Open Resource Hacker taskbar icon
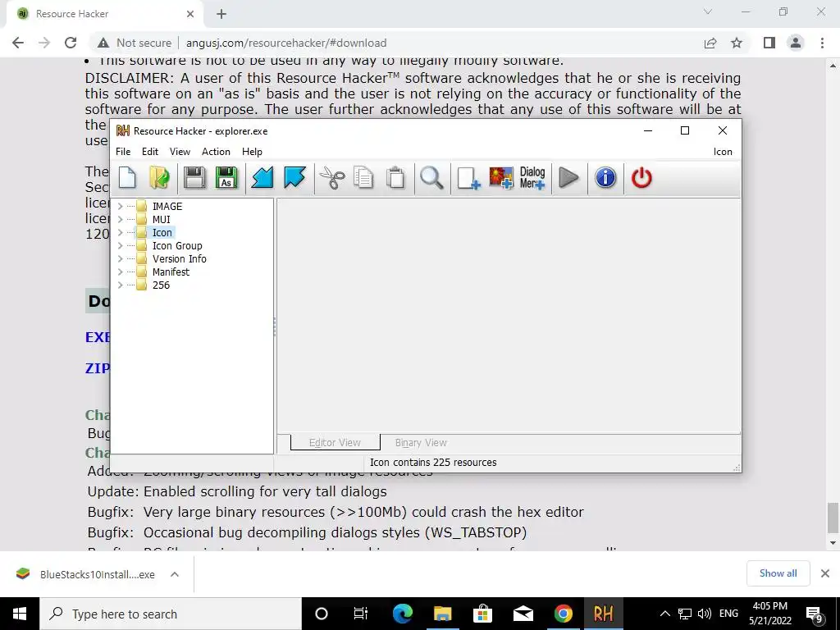This screenshot has height=630, width=840. [603, 614]
